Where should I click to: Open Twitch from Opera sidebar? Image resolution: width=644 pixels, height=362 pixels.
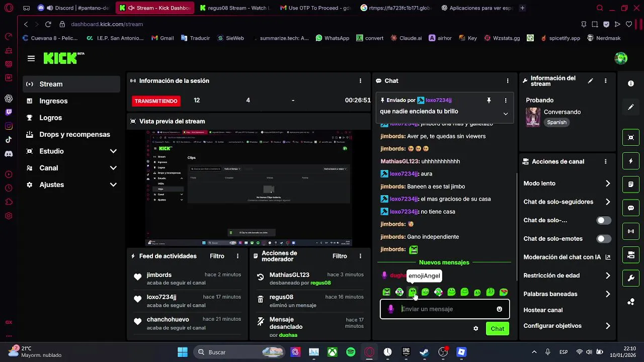click(x=9, y=112)
